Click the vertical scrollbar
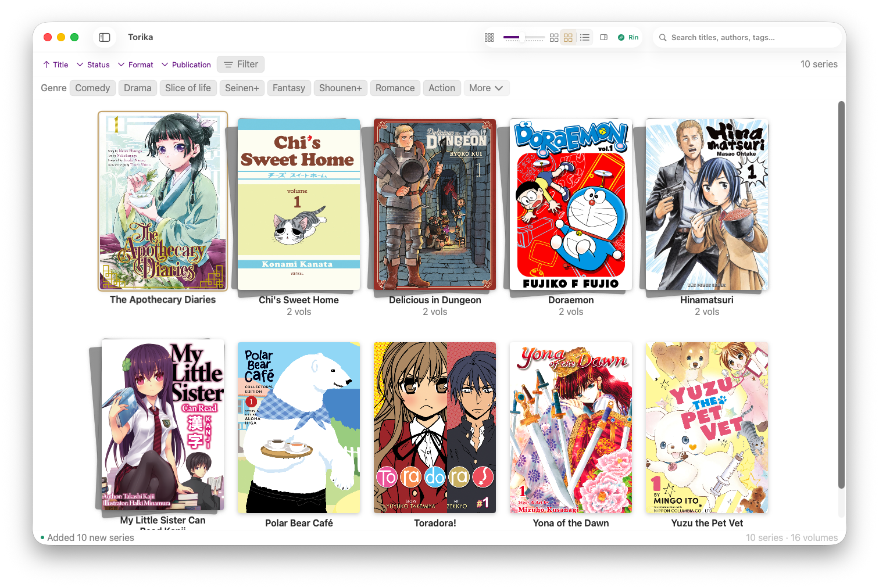Screen dimensions: 879x588 point(841,295)
